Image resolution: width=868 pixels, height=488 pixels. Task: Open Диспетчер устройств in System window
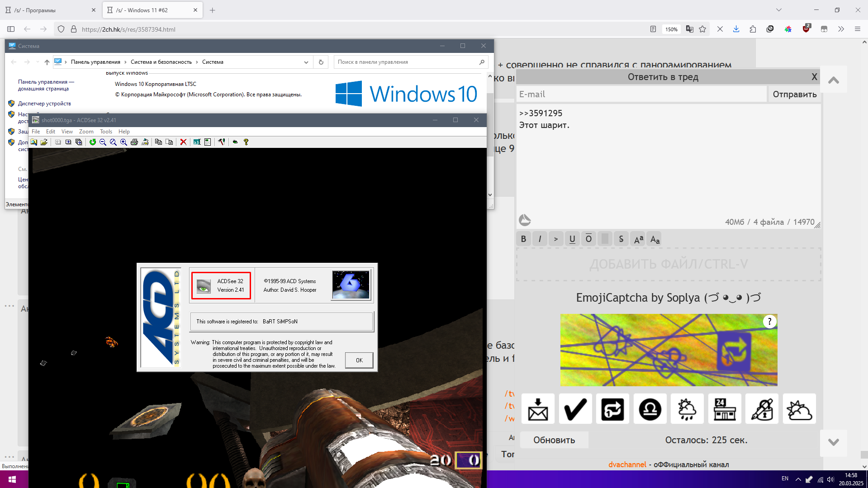[44, 104]
